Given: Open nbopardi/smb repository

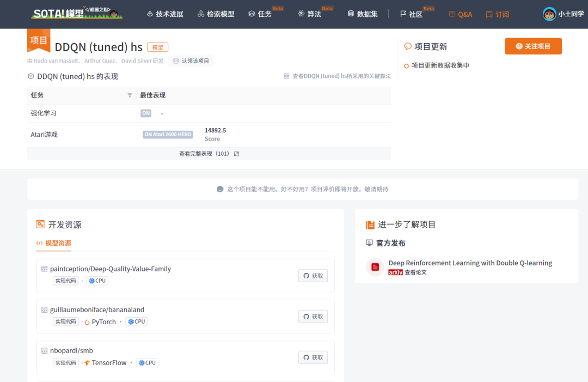Looking at the screenshot, I should click(x=71, y=350).
